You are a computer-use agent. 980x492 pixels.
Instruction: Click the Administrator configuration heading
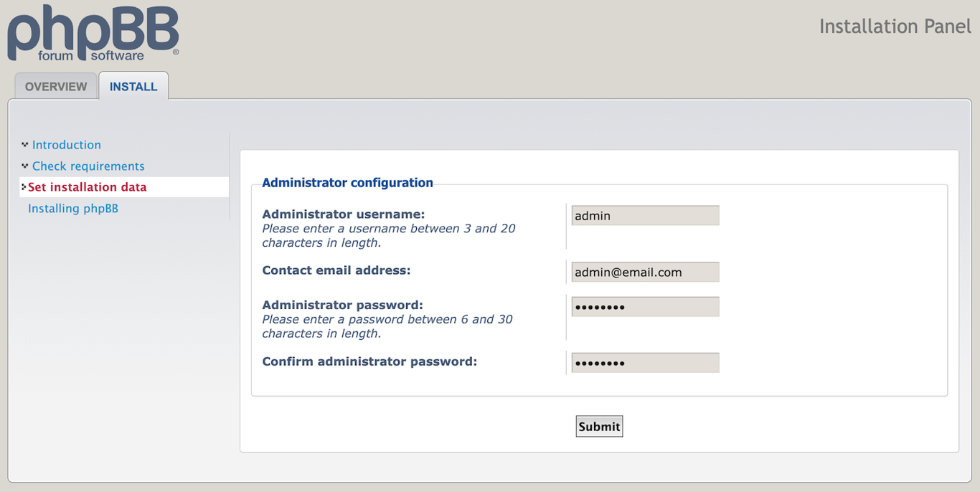point(347,182)
